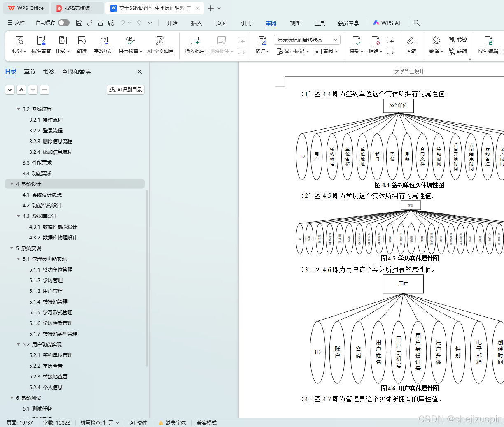The height and width of the screenshot is (427, 504).
Task: Activate the 画笔 ink pen tool
Action: coord(411,45)
